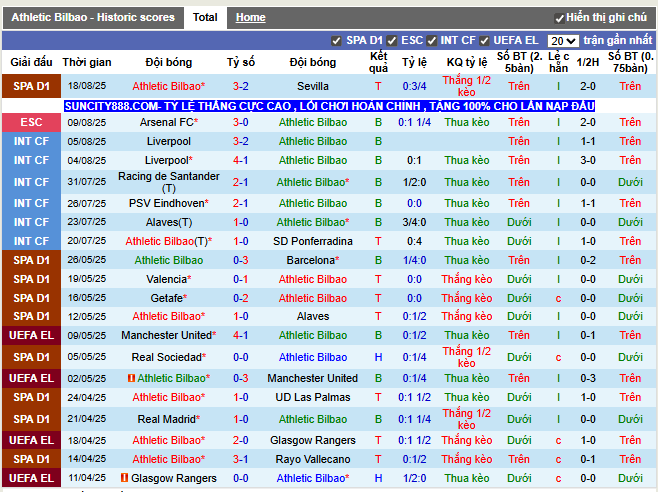Open Real Madrid team link
This screenshot has width=658, height=492.
tap(169, 419)
